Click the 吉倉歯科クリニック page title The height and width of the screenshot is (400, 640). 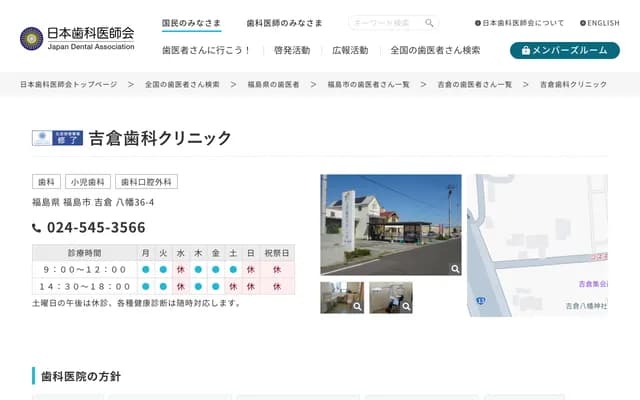[x=160, y=138]
